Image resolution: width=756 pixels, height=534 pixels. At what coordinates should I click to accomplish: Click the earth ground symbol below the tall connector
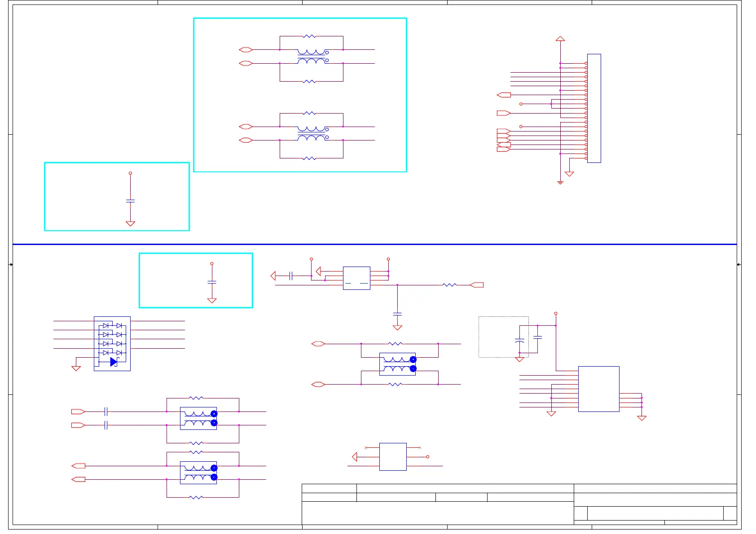[560, 183]
